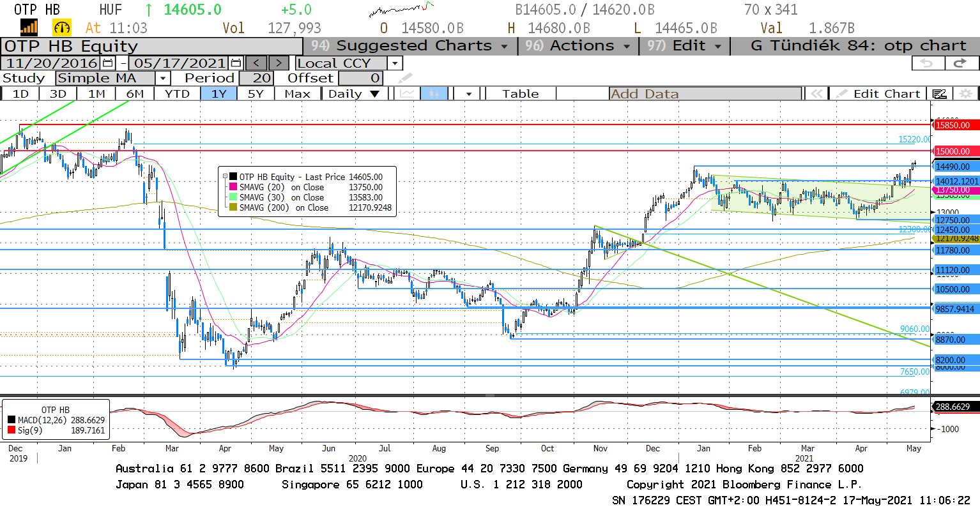Expand the Actions menu

click(578, 46)
